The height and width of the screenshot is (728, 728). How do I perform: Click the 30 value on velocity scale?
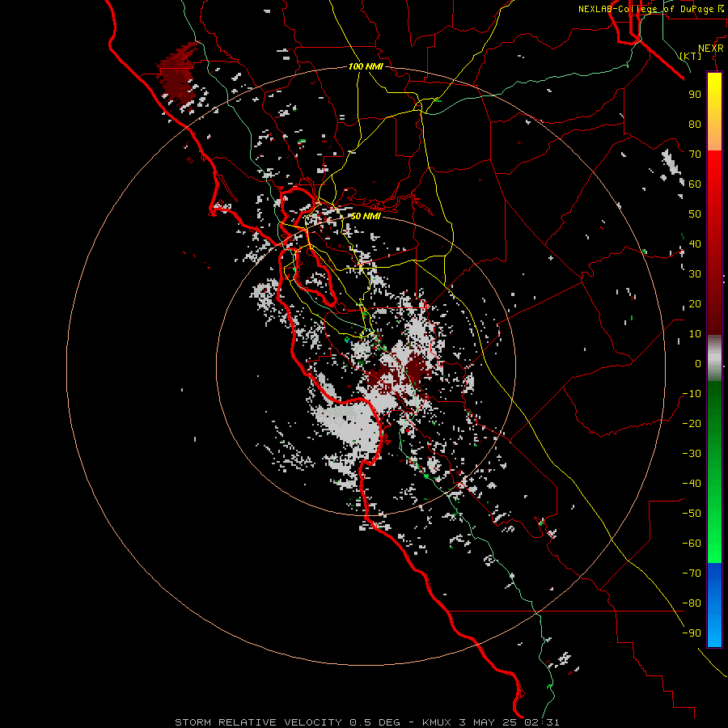coord(695,274)
